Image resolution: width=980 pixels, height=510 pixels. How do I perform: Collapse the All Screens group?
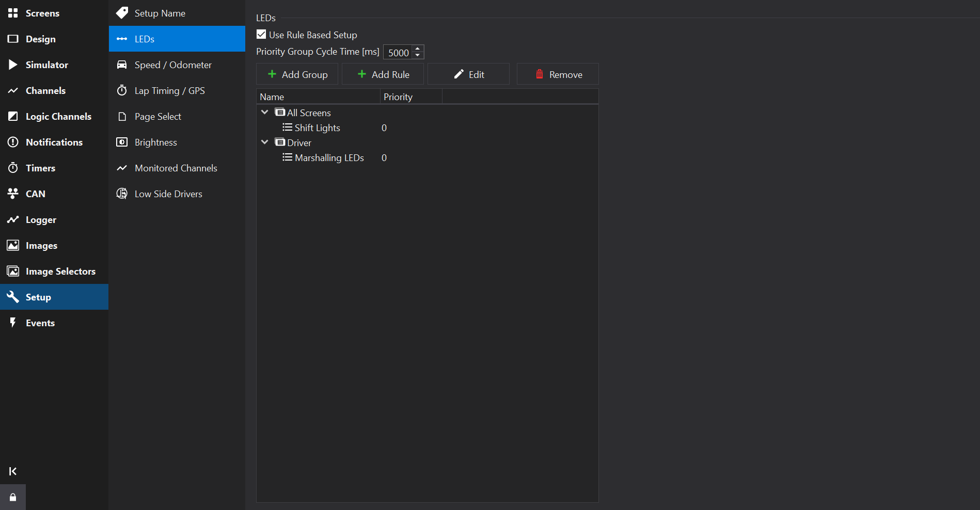[x=265, y=112]
